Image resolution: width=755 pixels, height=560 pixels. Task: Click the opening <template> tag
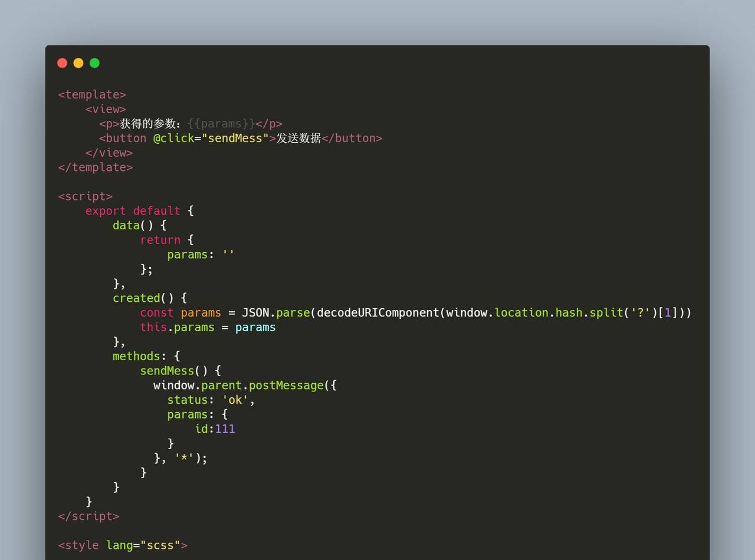(92, 94)
